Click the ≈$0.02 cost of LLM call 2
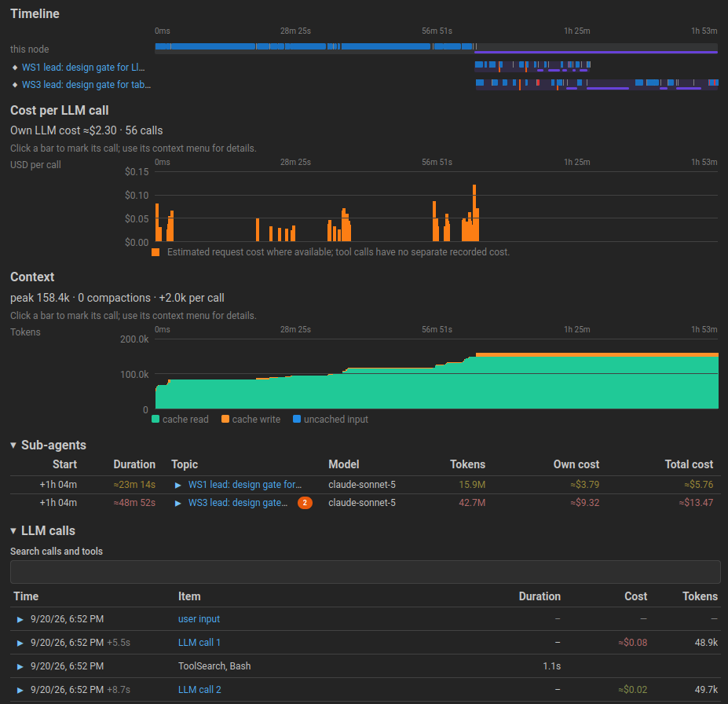 [x=632, y=689]
